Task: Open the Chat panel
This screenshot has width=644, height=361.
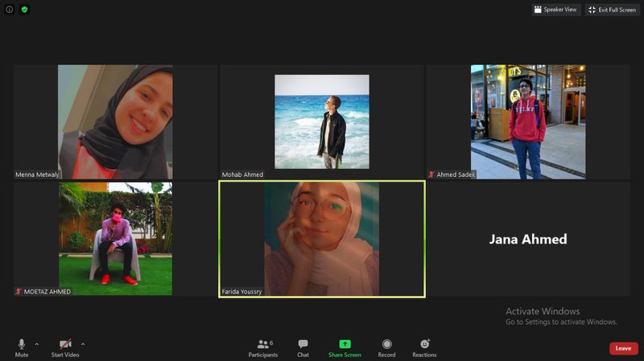Action: (x=303, y=347)
